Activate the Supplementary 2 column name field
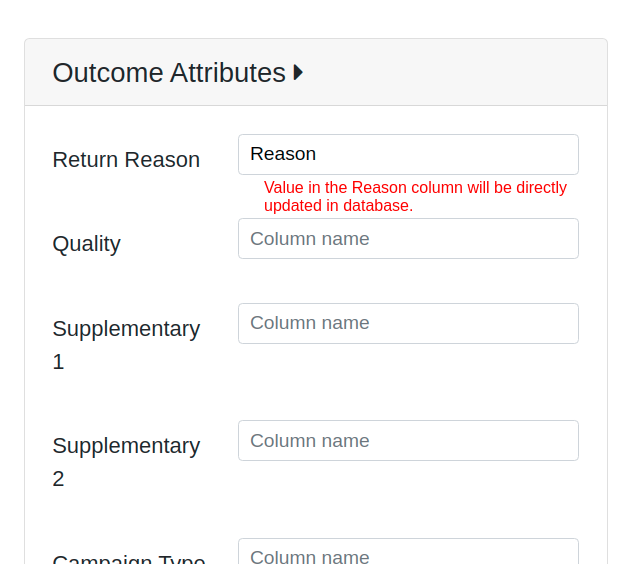619x564 pixels. point(408,441)
